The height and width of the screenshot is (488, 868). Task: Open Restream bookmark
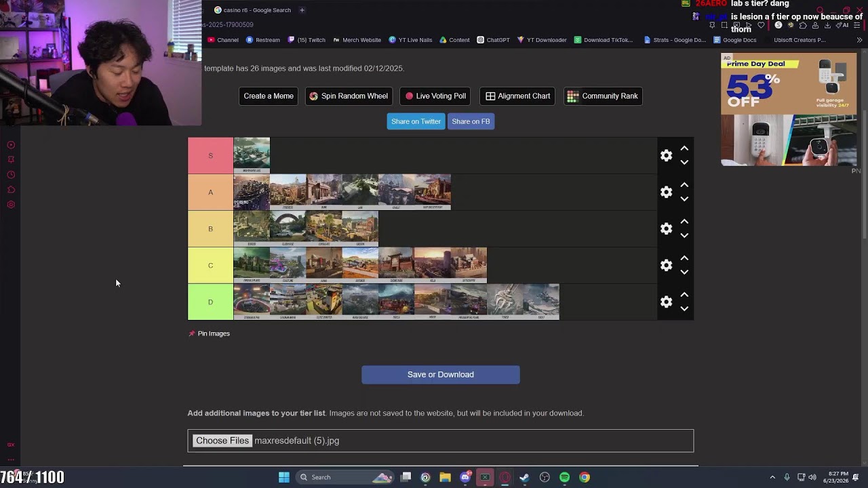pos(263,40)
